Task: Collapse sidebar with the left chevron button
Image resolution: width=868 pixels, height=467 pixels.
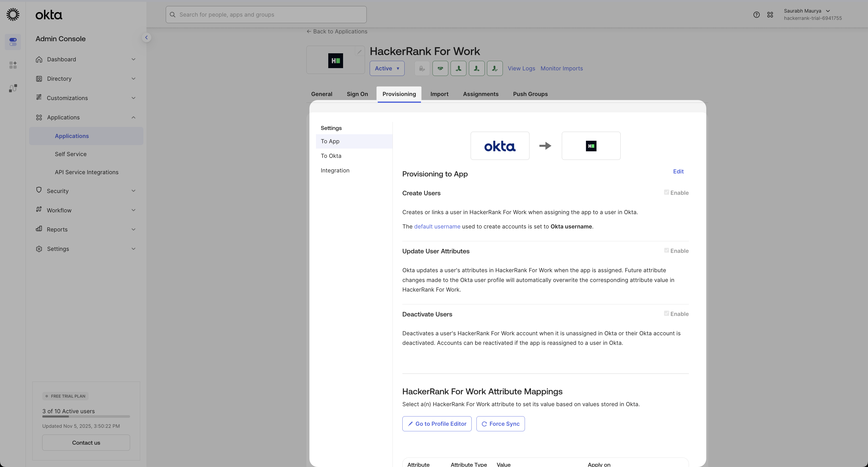Action: pos(146,37)
